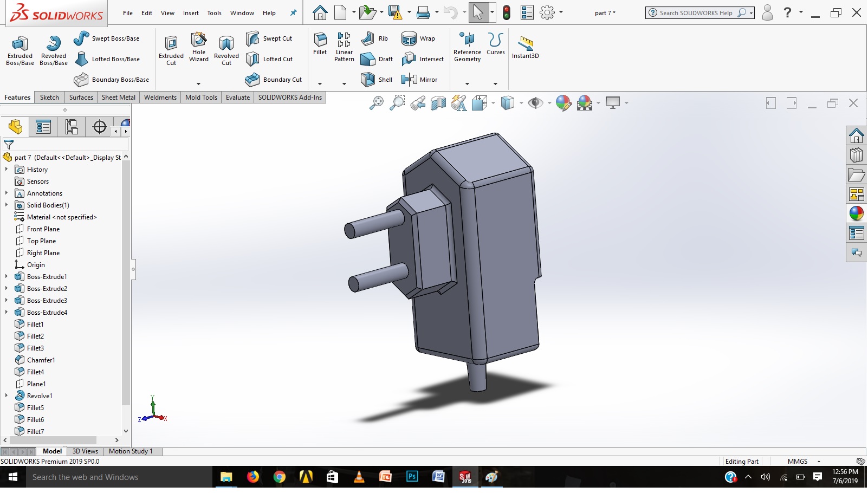This screenshot has height=493, width=868.
Task: Open the Appearances color sphere in task pane
Action: pos(857,213)
